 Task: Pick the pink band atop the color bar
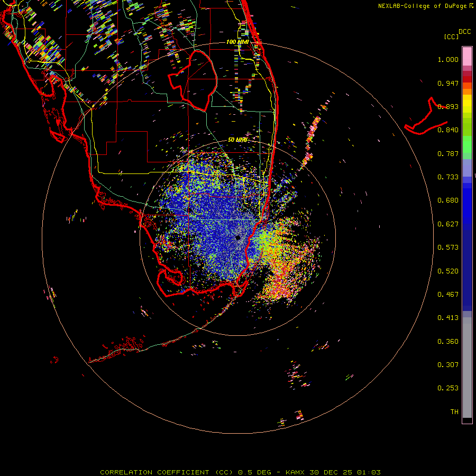(467, 57)
